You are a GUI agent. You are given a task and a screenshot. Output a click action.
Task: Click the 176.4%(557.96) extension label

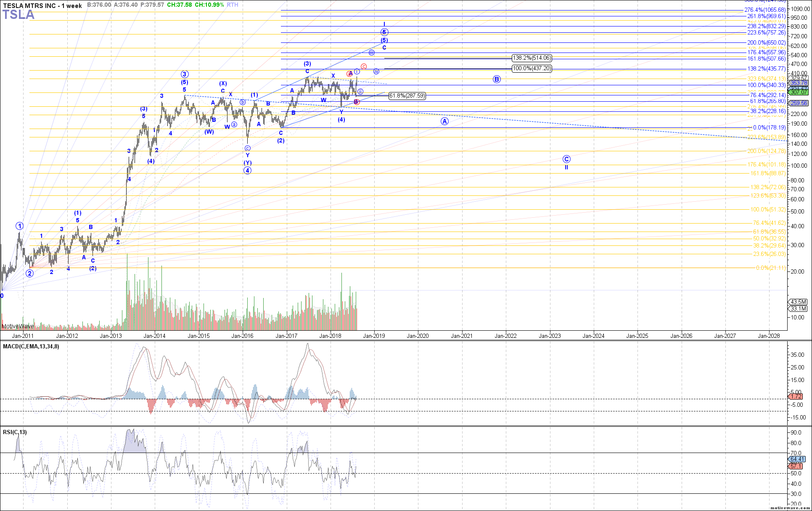tap(766, 53)
